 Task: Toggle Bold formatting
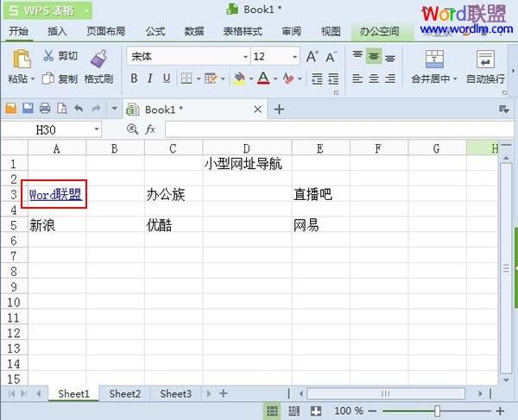click(134, 78)
